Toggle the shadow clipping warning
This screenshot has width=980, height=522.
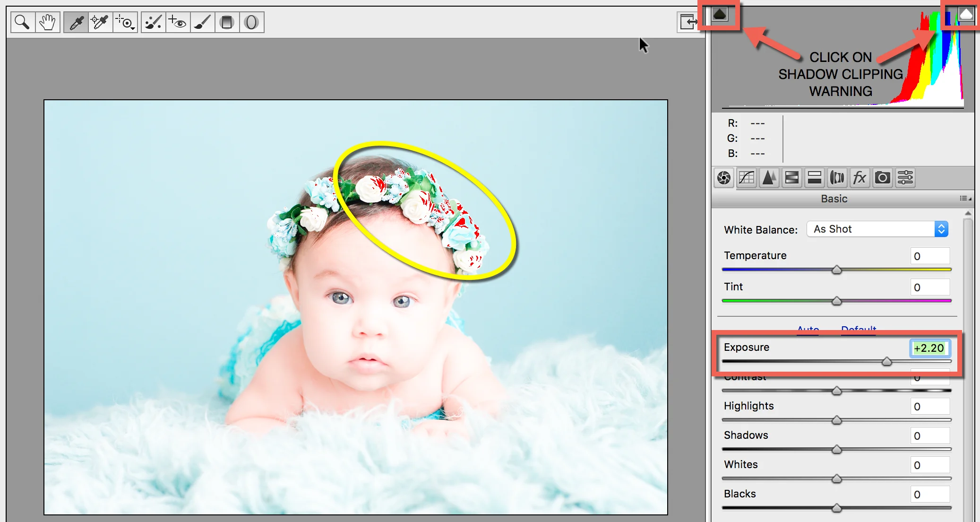click(719, 15)
